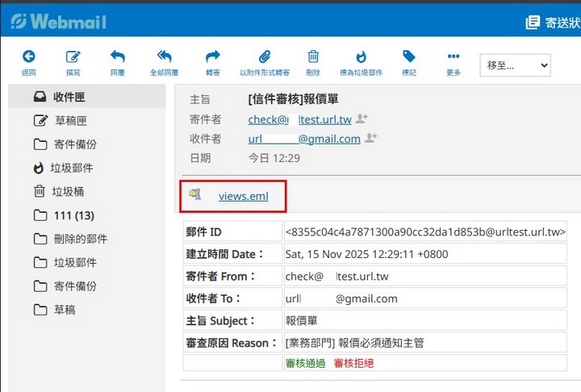Open the 收件匣 inbox folder

tap(69, 98)
